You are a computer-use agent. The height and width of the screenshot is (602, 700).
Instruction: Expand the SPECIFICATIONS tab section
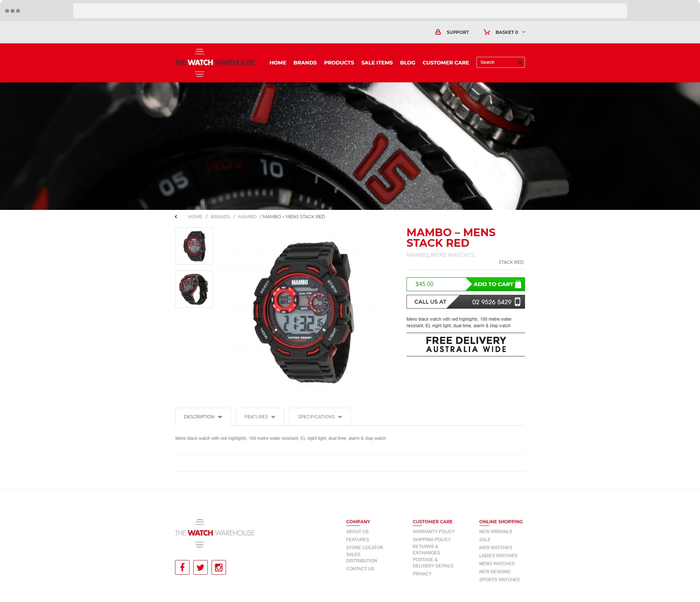pyautogui.click(x=320, y=417)
